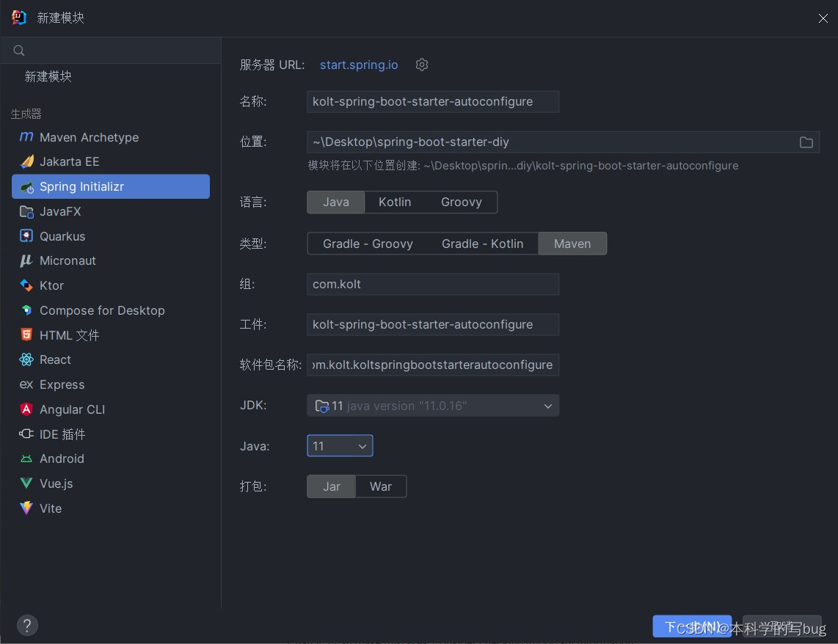Select Android generator
The height and width of the screenshot is (644, 838).
point(111,458)
